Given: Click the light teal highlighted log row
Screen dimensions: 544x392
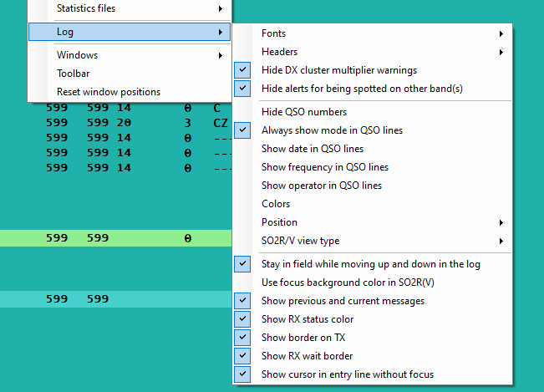Looking at the screenshot, I should click(x=116, y=299).
